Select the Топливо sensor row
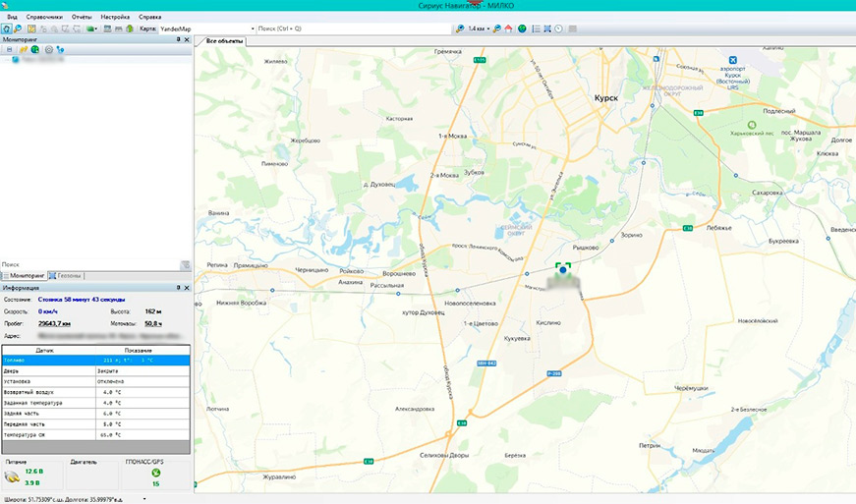The width and height of the screenshot is (856, 504). 96,360
